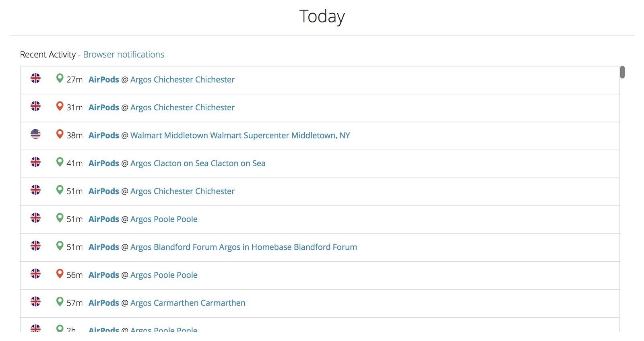Open the AirPods link in the 38m row
Screen dimensions: 644x341
point(103,136)
